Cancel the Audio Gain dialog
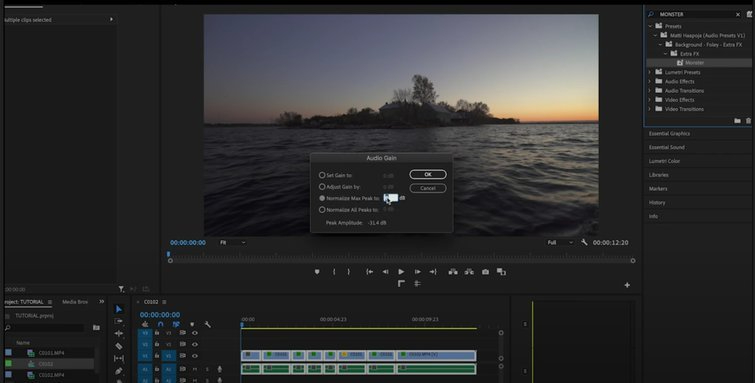The width and height of the screenshot is (755, 383). 428,188
